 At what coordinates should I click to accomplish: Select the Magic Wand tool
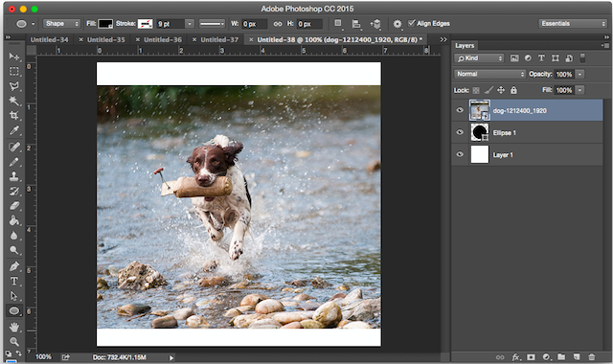(14, 101)
